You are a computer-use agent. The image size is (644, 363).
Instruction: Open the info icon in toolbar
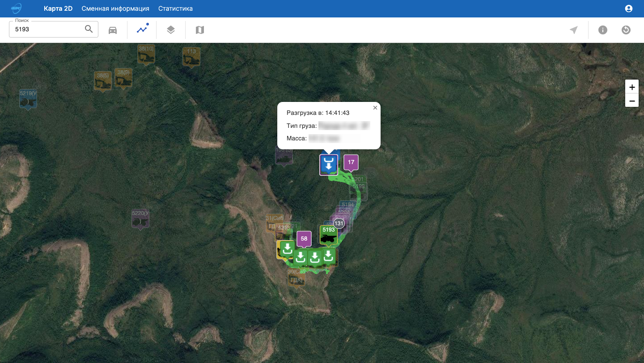click(x=603, y=30)
